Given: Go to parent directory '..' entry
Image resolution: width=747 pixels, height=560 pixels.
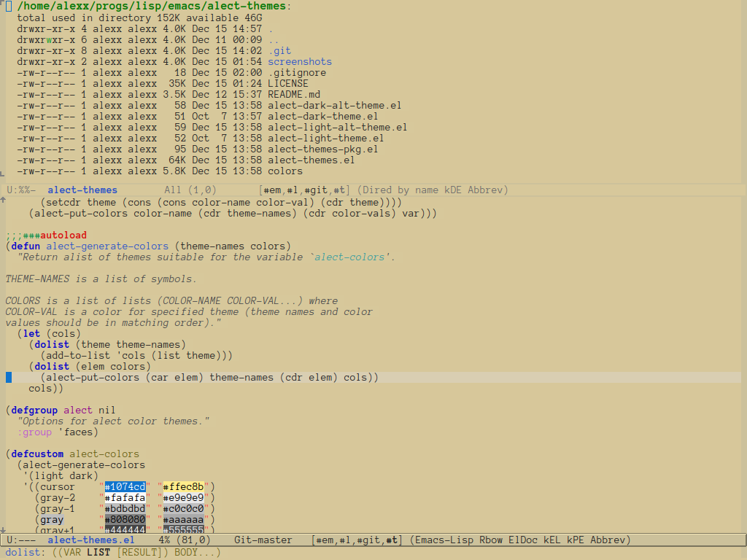Looking at the screenshot, I should tap(274, 40).
